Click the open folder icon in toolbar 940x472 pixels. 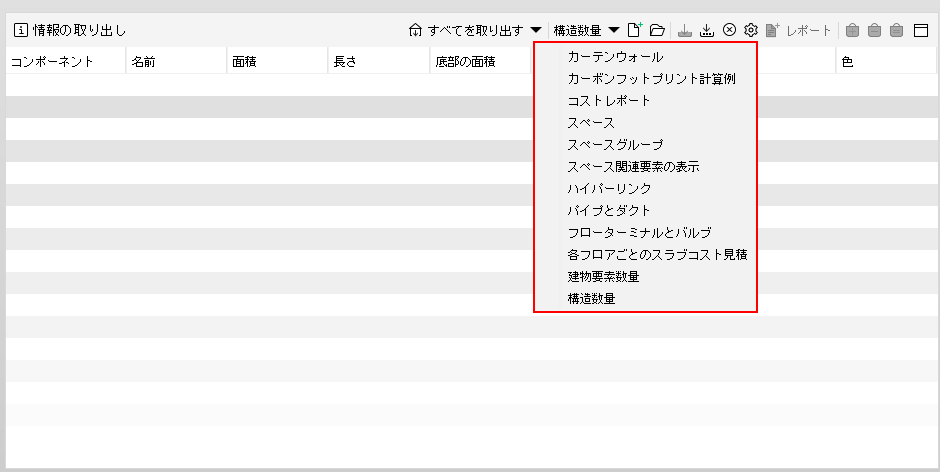pyautogui.click(x=658, y=30)
